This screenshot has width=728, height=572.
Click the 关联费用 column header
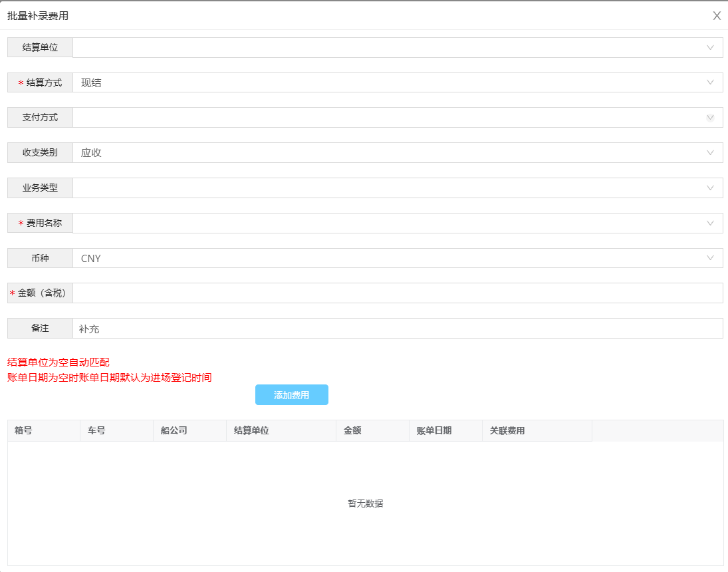click(507, 431)
